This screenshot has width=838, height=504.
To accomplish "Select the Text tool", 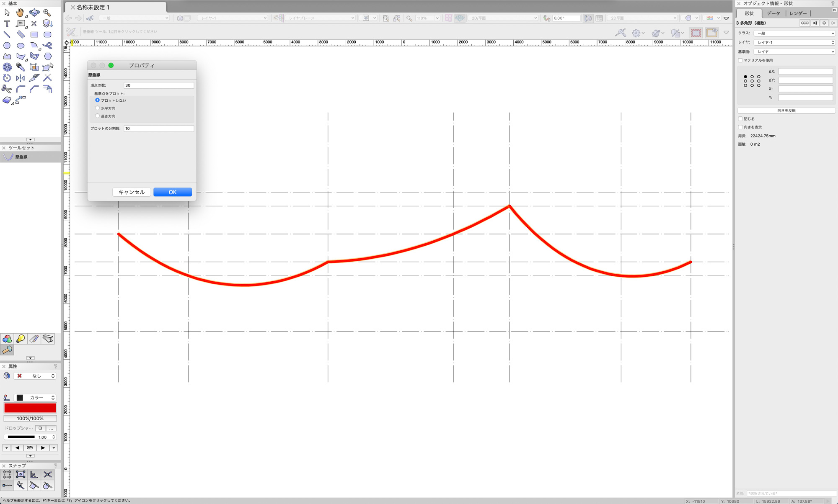I will pos(7,23).
